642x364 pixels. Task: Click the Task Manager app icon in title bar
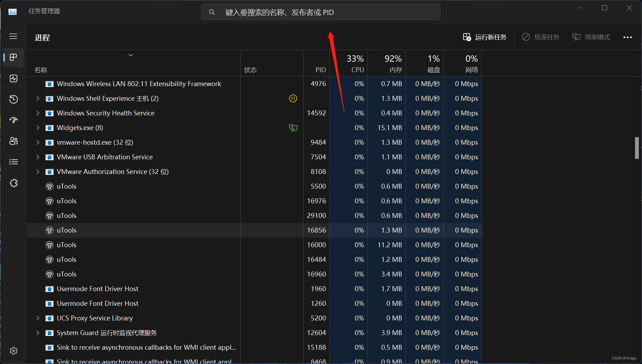(13, 12)
